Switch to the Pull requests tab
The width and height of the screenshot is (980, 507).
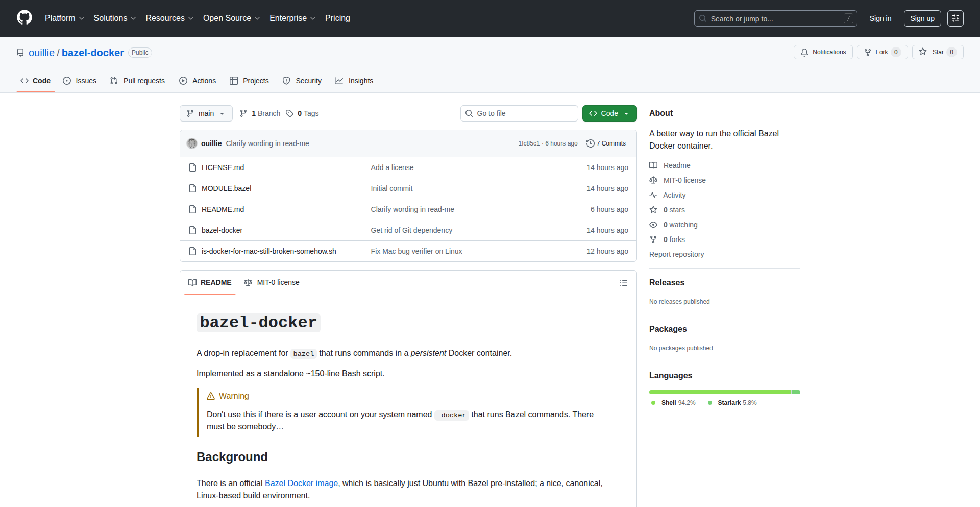coord(137,81)
